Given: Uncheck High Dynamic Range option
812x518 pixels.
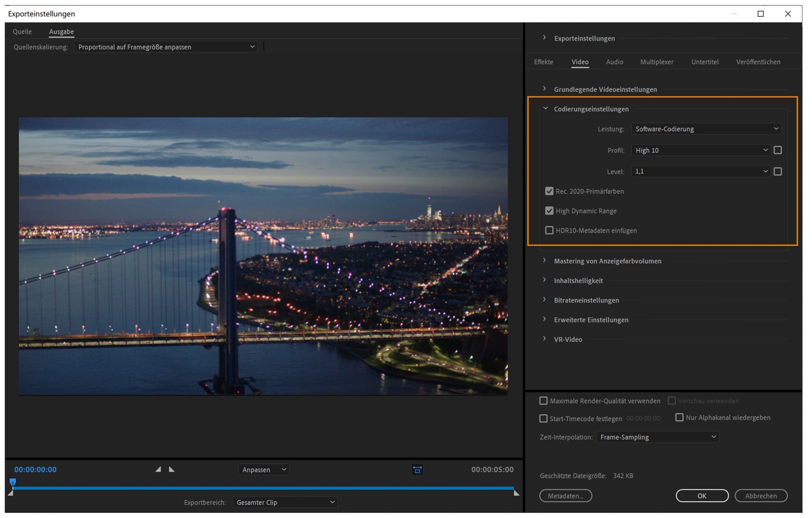Looking at the screenshot, I should pos(549,211).
